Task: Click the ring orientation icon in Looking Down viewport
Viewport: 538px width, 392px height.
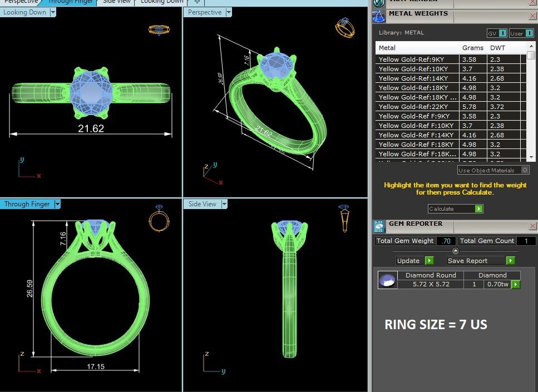Action: point(159,30)
